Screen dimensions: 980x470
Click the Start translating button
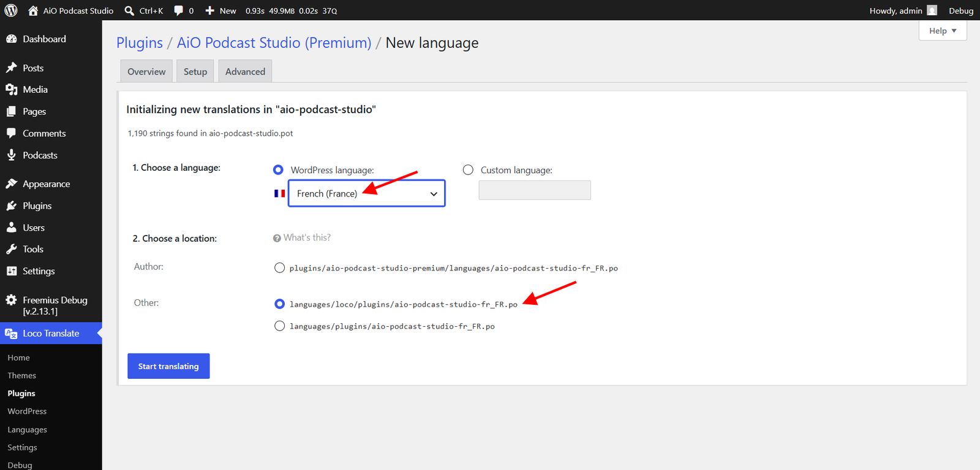click(x=168, y=366)
